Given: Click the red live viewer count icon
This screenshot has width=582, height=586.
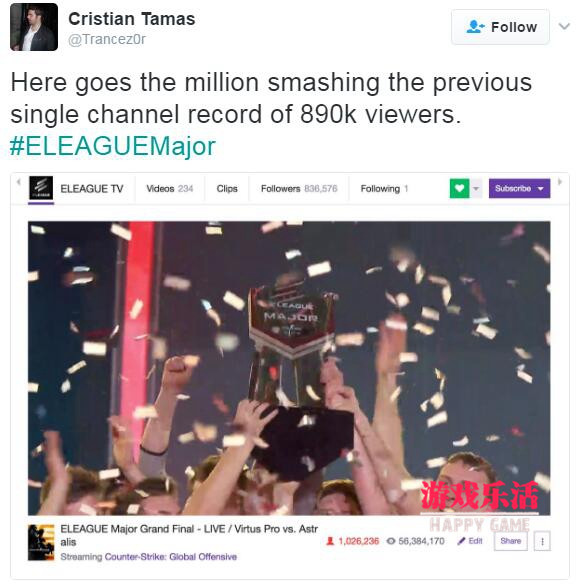Looking at the screenshot, I should pos(330,541).
